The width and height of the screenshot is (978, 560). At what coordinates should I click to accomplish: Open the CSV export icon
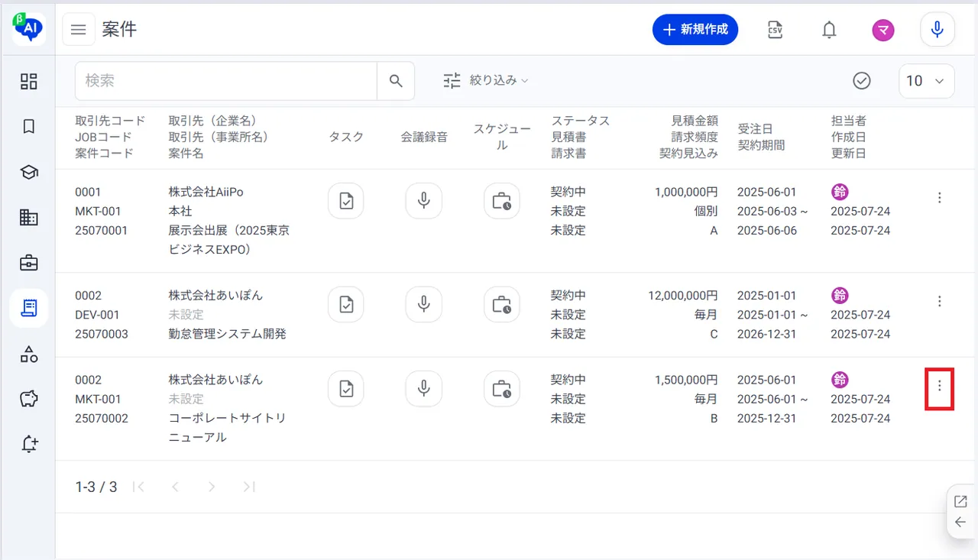click(775, 30)
